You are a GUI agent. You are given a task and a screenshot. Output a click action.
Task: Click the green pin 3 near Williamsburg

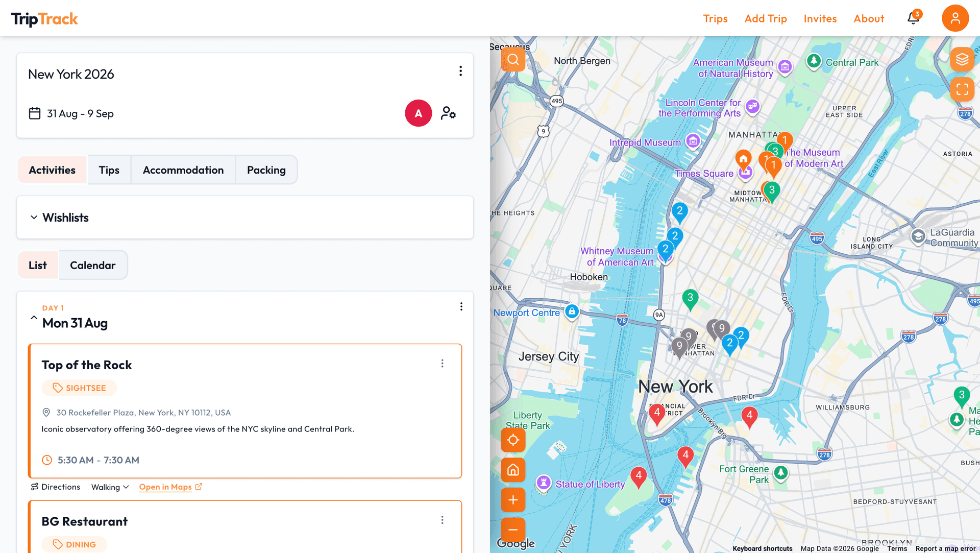[962, 396]
